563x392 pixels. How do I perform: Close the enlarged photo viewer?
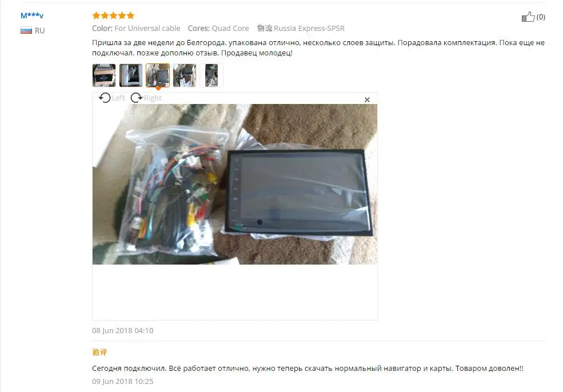[367, 99]
